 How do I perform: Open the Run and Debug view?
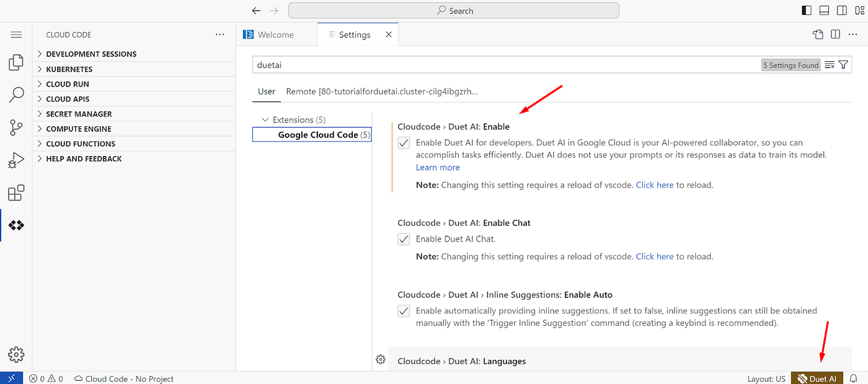coord(16,160)
